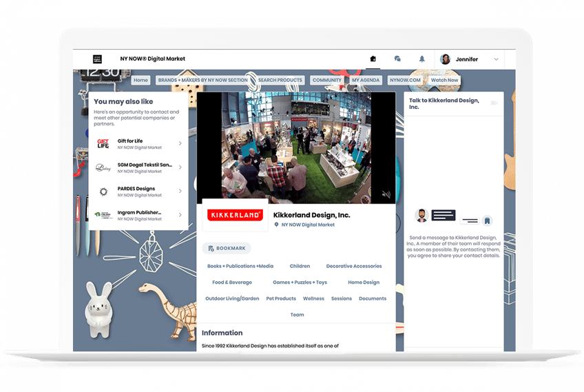Expand the Jennifer account dropdown
The width and height of the screenshot is (584, 392).
point(496,59)
